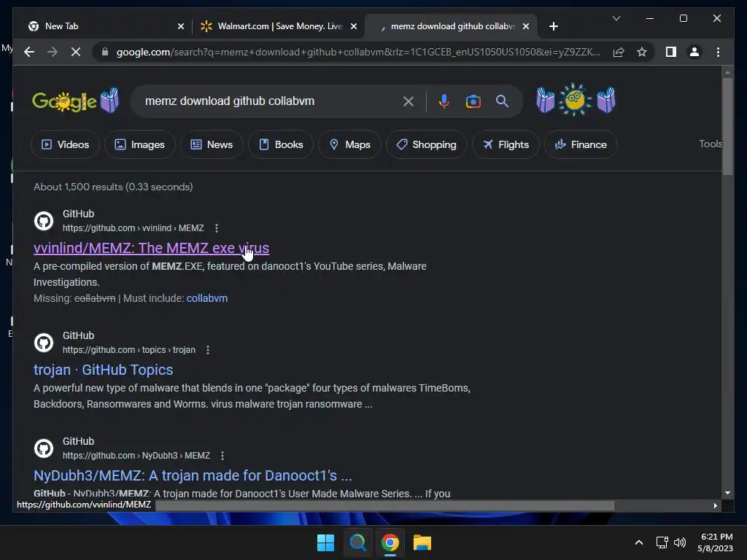Open options for vvinlind MEMZ result

[x=217, y=228]
